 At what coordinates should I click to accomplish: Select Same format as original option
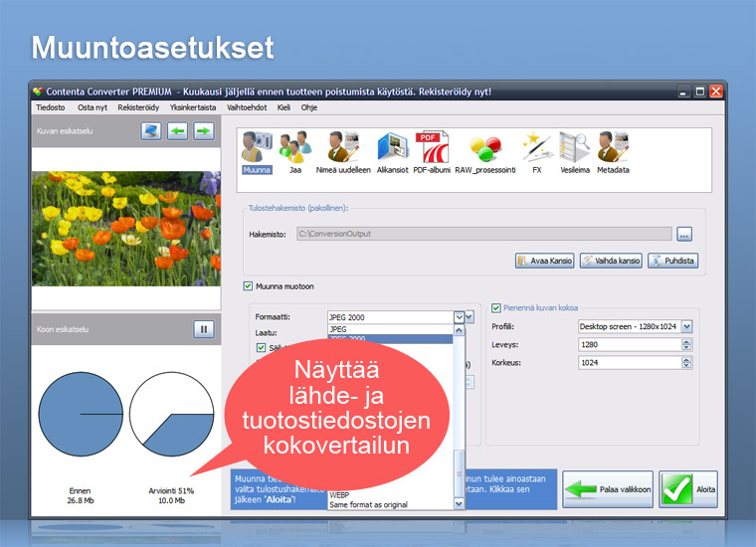pyautogui.click(x=390, y=504)
